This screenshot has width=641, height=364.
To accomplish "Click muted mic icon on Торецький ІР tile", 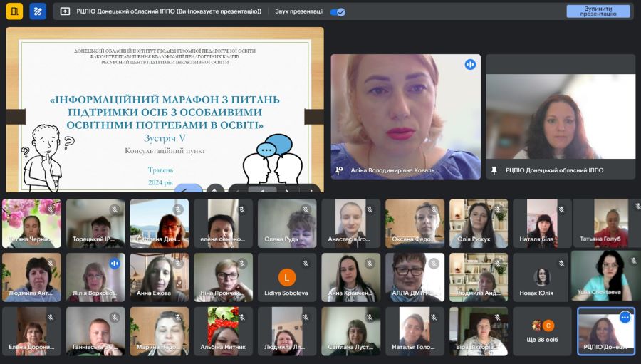I will tap(115, 209).
